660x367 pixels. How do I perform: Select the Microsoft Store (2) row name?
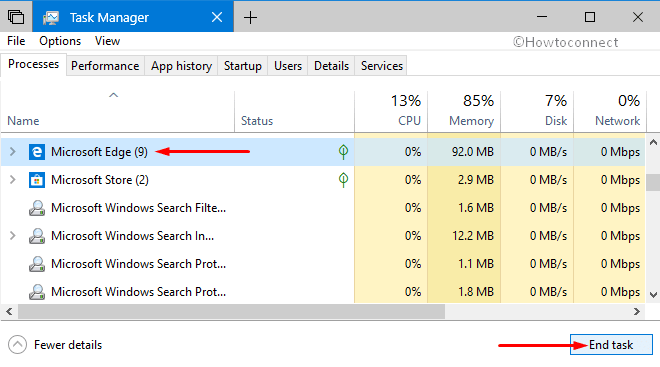tap(100, 180)
